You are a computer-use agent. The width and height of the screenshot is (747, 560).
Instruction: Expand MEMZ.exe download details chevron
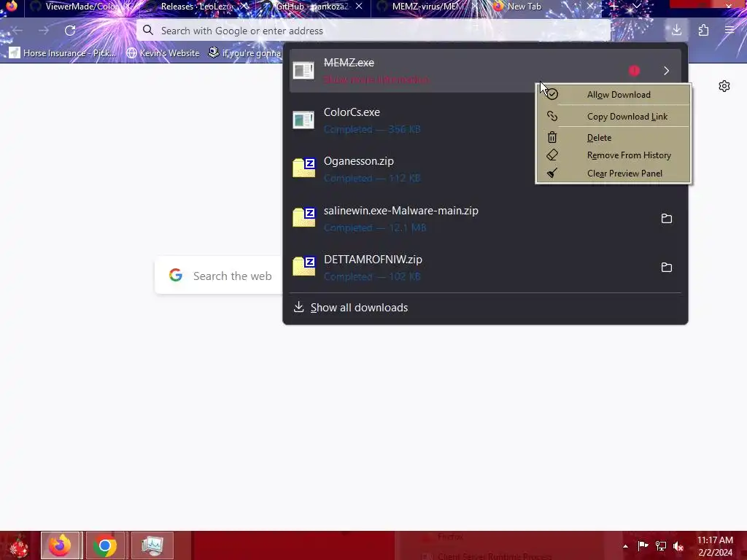point(667,71)
